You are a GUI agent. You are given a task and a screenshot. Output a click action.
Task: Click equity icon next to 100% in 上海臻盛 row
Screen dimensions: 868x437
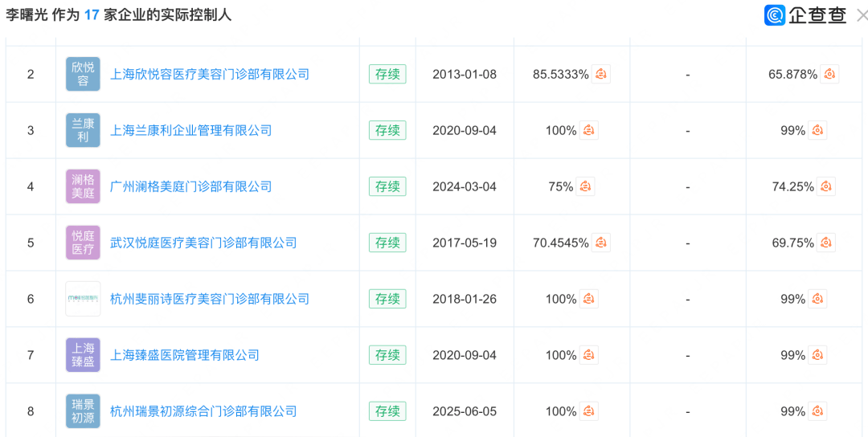(x=589, y=354)
